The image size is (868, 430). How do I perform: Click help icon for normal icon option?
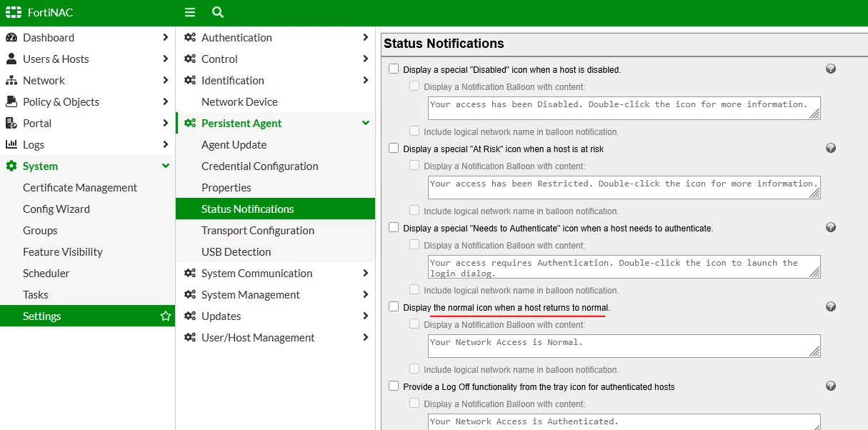[x=831, y=306]
